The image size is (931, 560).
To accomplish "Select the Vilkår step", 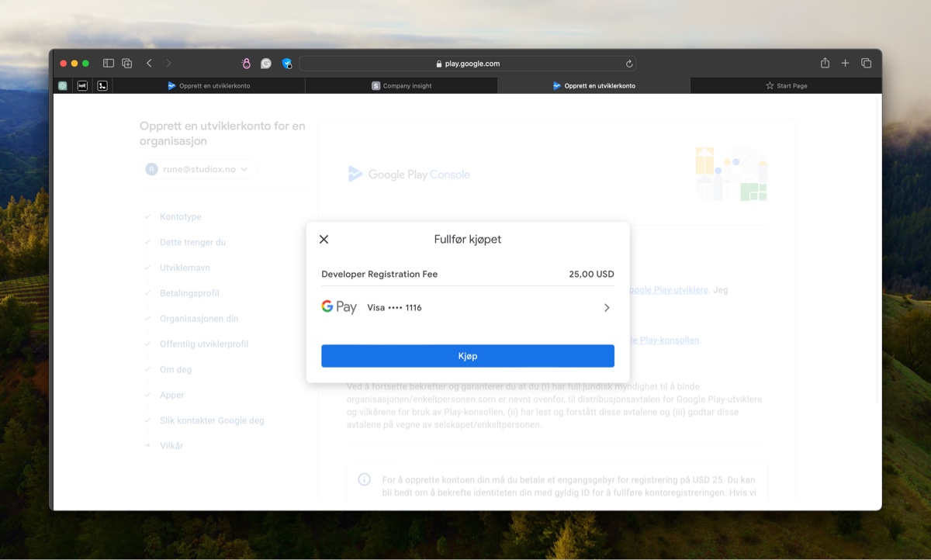I will pyautogui.click(x=171, y=446).
